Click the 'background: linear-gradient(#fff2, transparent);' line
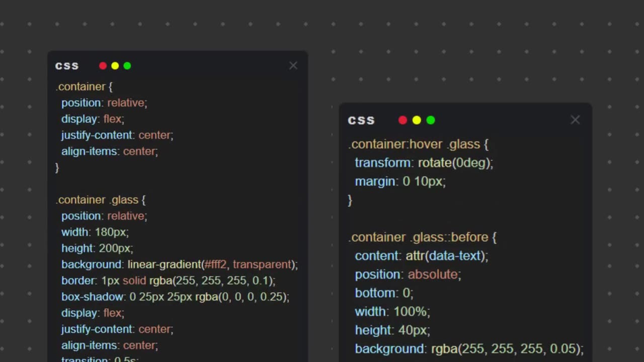 tap(180, 264)
